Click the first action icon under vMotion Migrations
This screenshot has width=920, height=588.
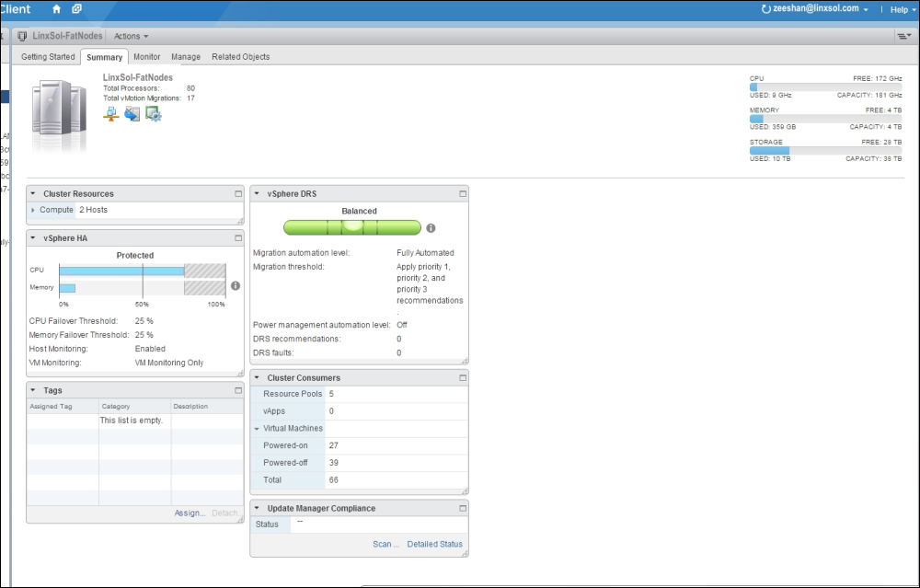pos(111,114)
